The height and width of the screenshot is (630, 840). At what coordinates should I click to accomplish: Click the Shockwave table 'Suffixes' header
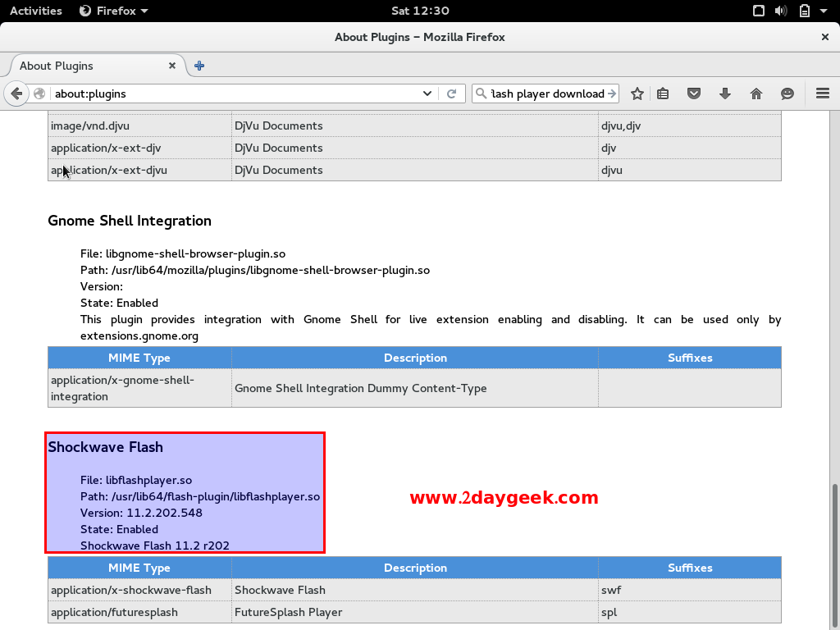coord(690,568)
